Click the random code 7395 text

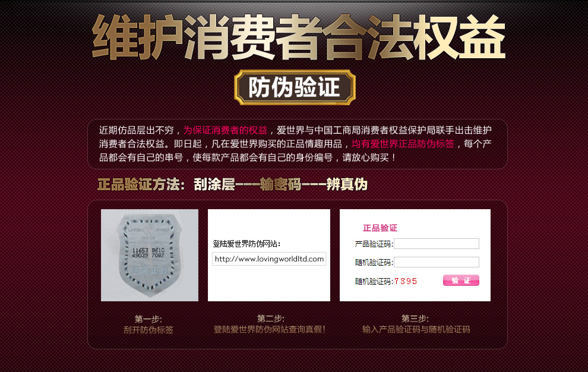(406, 281)
